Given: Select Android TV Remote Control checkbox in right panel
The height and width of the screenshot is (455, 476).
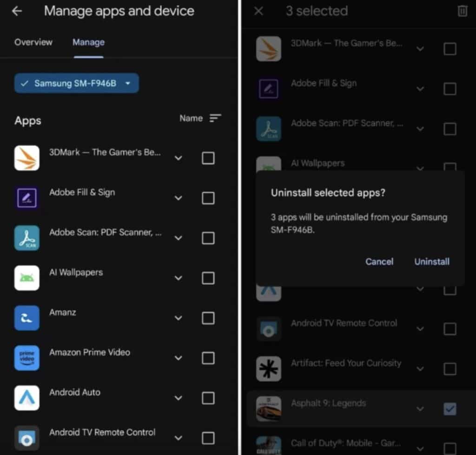Looking at the screenshot, I should coord(450,329).
